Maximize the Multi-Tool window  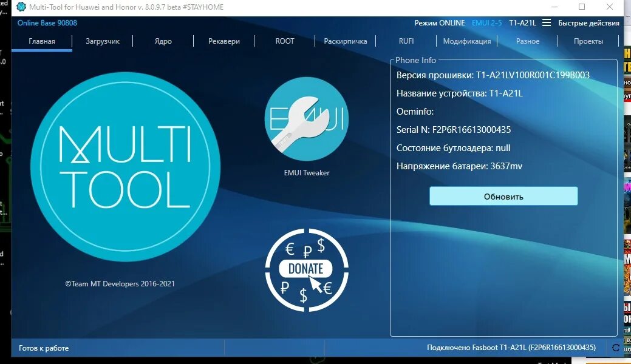click(582, 7)
